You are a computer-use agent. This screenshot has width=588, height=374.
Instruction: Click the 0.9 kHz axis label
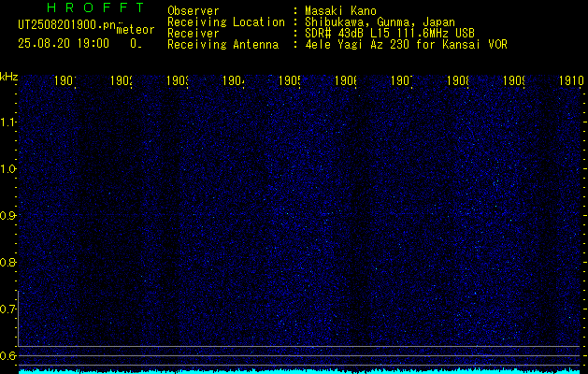[x=7, y=215]
